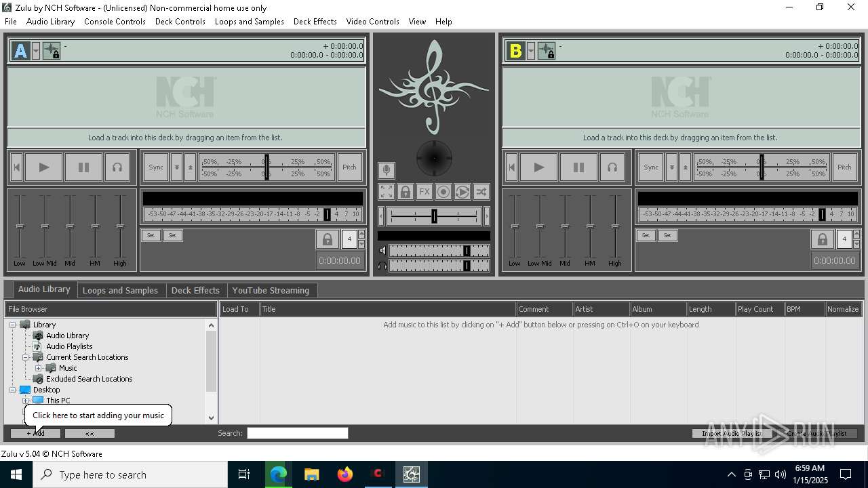Skip to start on Deck A
Image resolution: width=868 pixels, height=488 pixels.
(x=17, y=167)
